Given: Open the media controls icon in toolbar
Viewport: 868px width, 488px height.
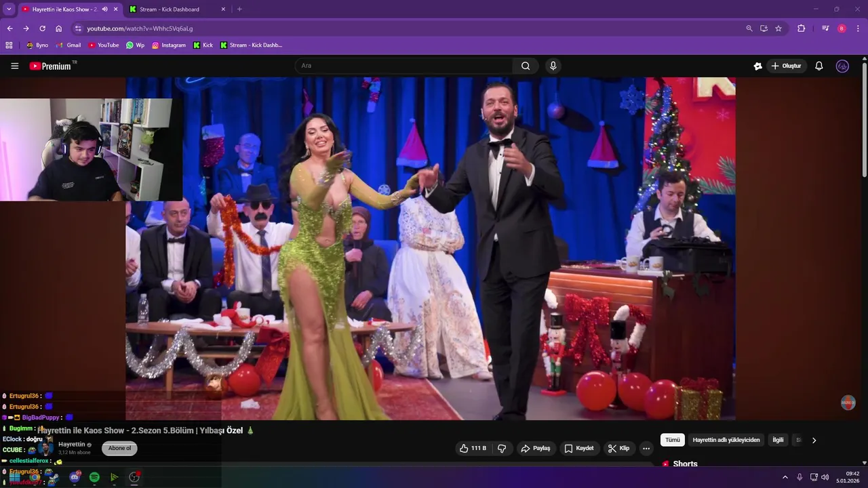Looking at the screenshot, I should coord(825,28).
